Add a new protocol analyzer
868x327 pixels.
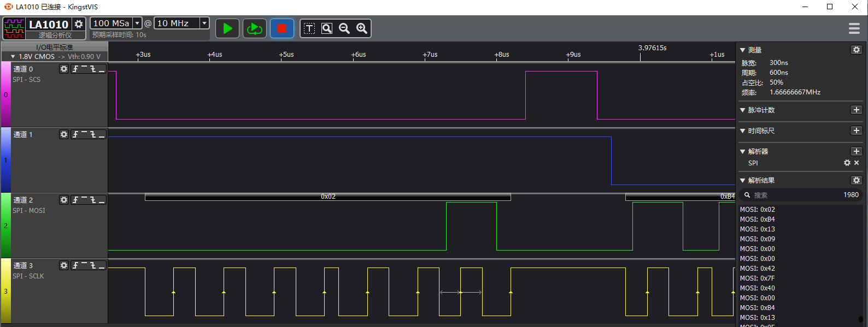(857, 151)
